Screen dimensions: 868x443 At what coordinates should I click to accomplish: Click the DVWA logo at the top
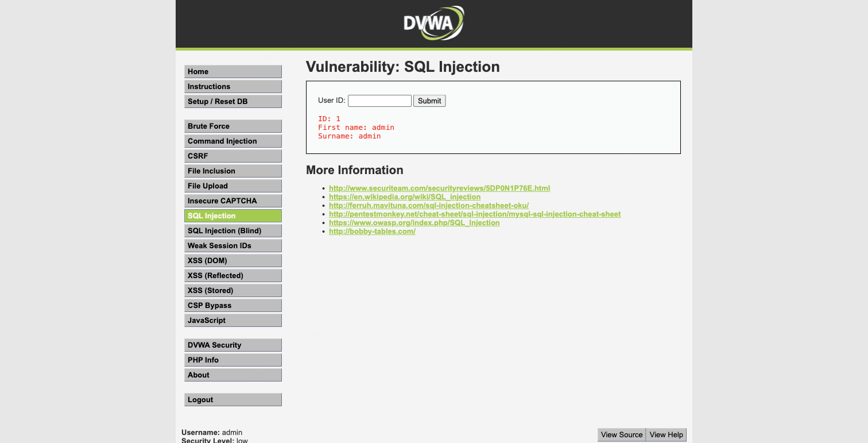click(433, 23)
